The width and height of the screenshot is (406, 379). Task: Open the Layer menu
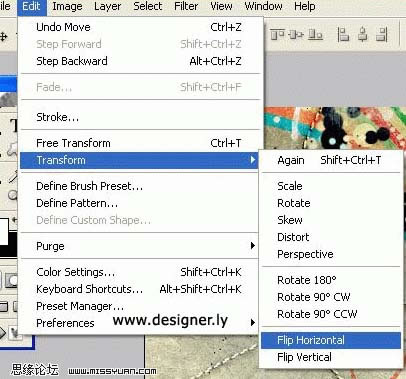tap(107, 6)
